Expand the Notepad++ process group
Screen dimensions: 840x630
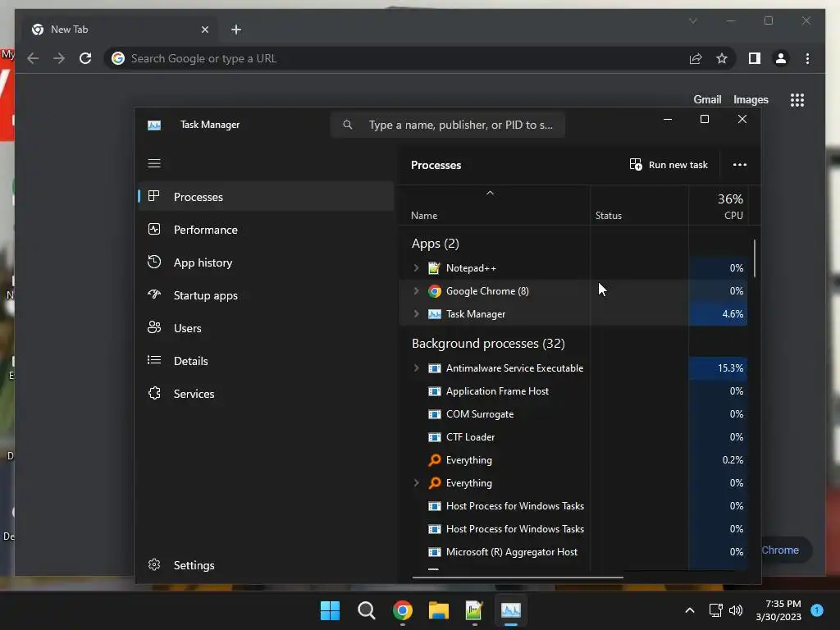point(416,268)
